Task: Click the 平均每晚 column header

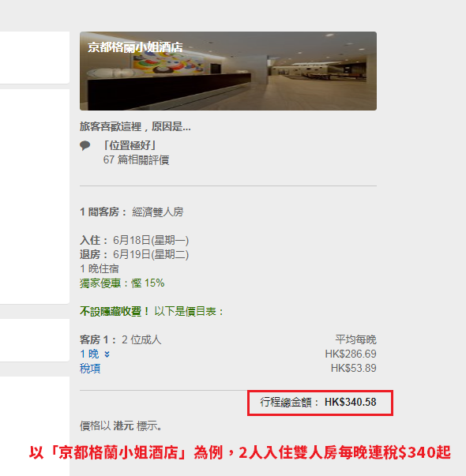Action: [x=355, y=339]
